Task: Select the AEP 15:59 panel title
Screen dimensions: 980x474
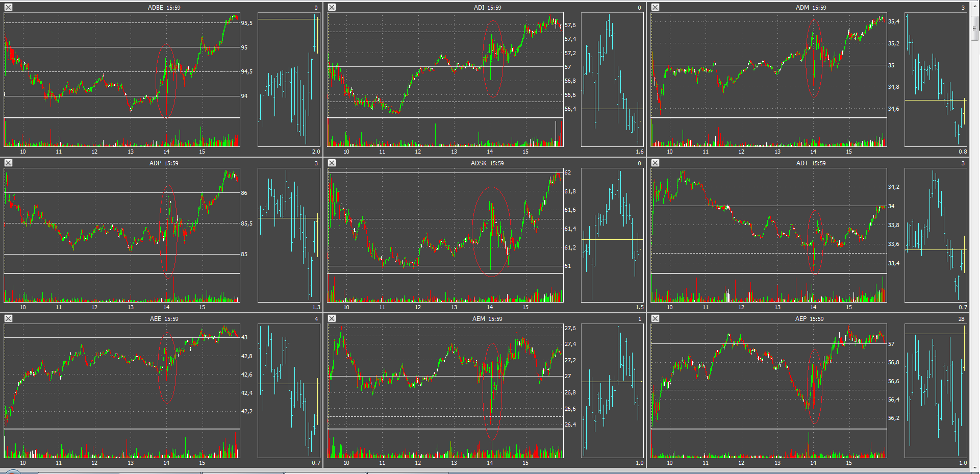Action: point(811,319)
